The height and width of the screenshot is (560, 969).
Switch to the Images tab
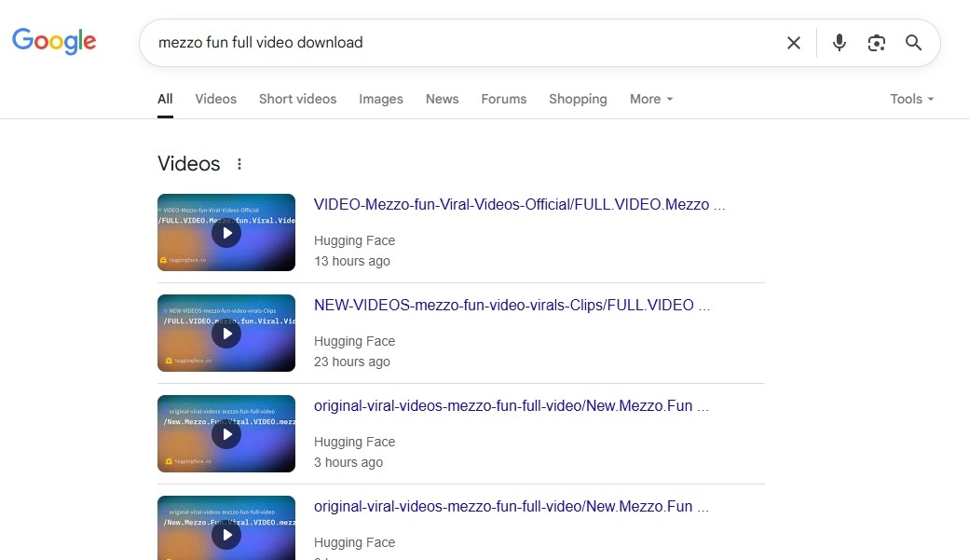(x=381, y=99)
